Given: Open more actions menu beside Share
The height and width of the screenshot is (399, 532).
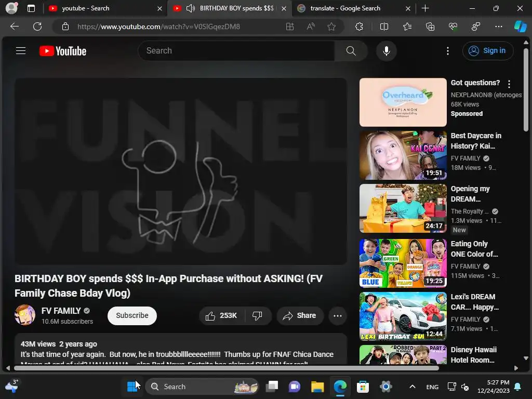Looking at the screenshot, I should (x=338, y=316).
